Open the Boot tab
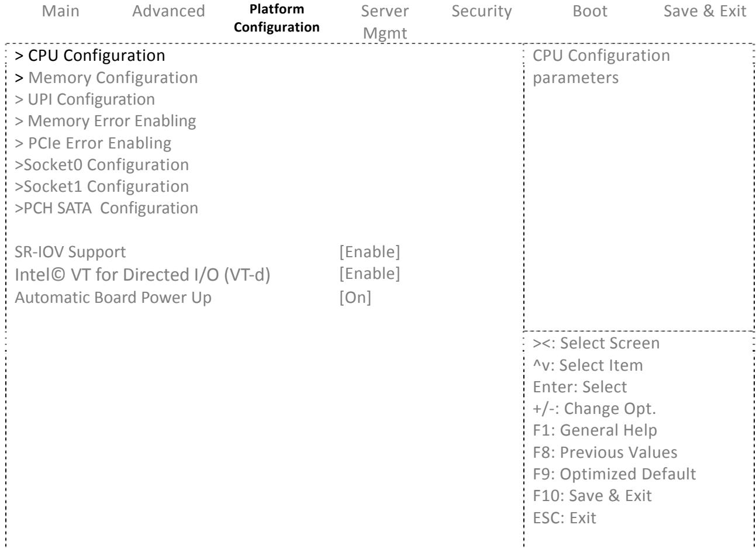Viewport: 756px width, 549px height. point(591,11)
